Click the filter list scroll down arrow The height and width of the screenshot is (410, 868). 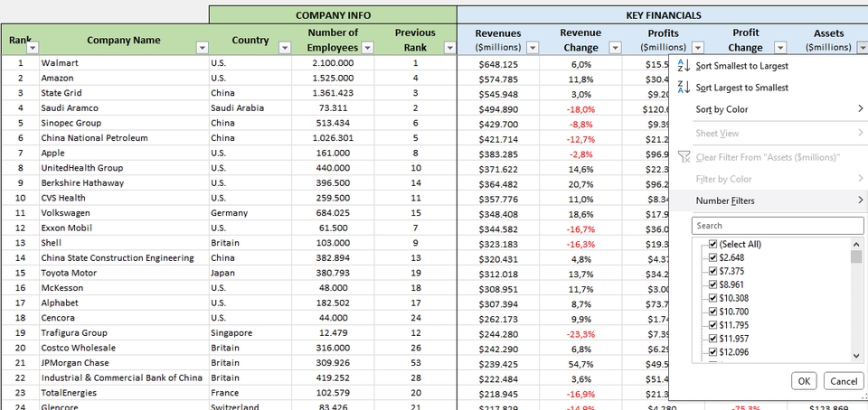coord(856,355)
